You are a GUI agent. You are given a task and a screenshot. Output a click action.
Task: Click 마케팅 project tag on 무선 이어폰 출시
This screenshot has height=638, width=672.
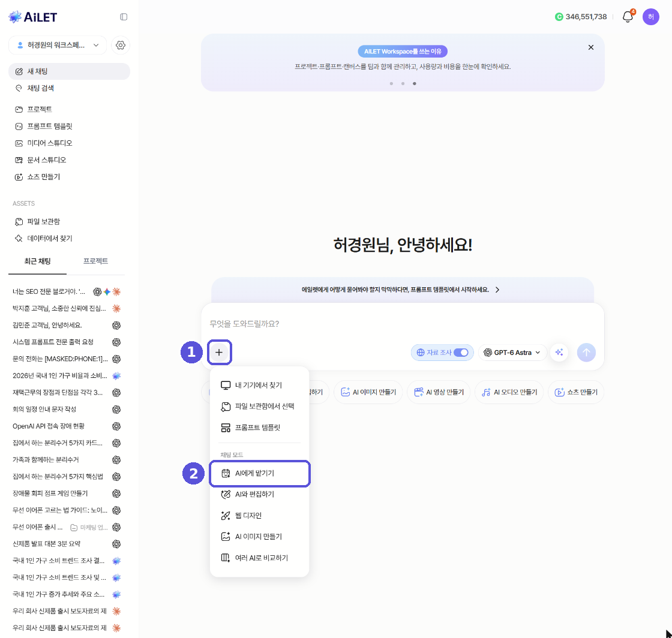(89, 528)
